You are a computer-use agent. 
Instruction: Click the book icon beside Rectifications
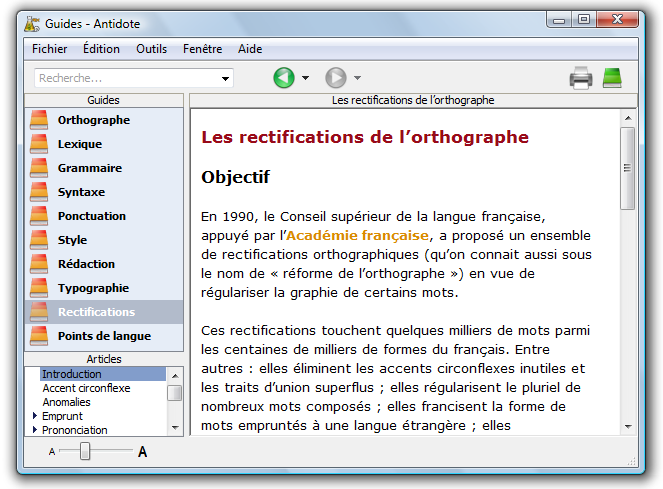tap(39, 312)
